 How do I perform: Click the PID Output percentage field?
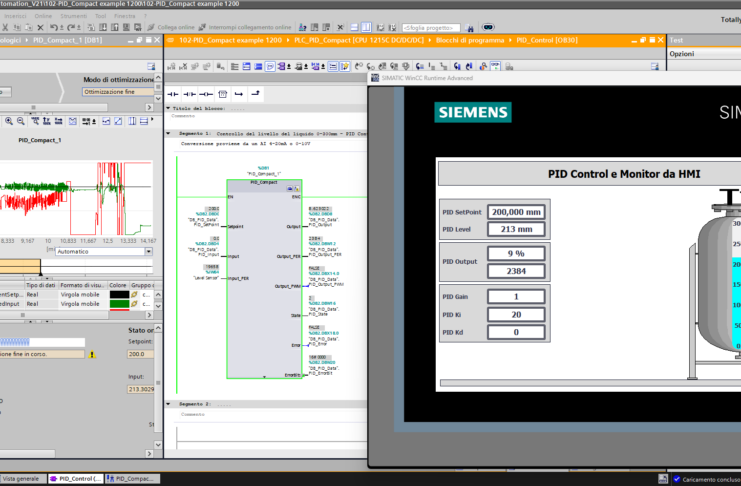(516, 254)
